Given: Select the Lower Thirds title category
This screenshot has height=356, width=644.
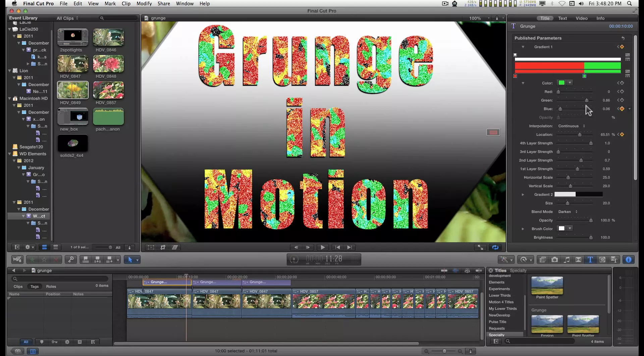Looking at the screenshot, I should click(x=499, y=296).
